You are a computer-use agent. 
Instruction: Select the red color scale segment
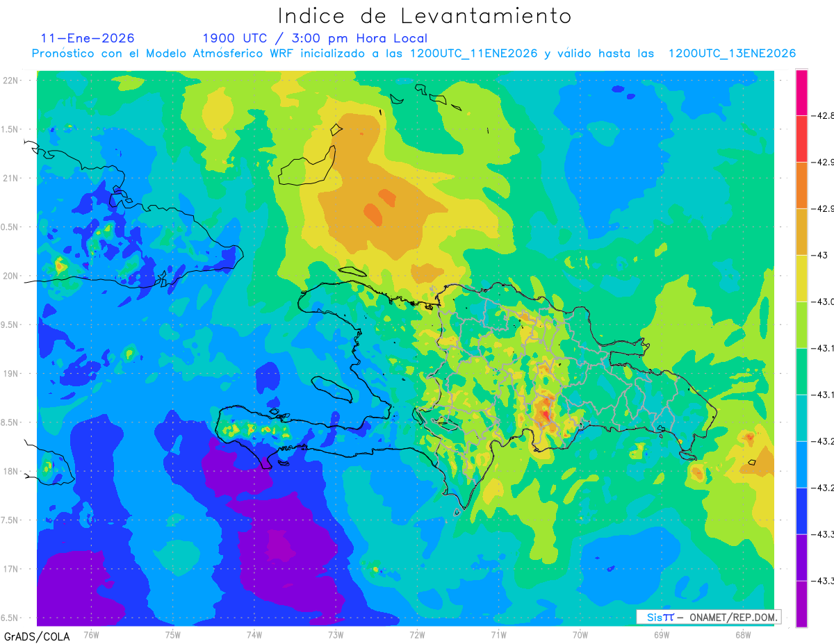(801, 138)
